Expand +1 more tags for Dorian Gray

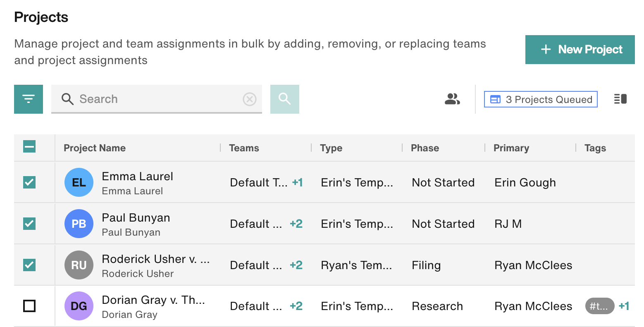pos(624,306)
